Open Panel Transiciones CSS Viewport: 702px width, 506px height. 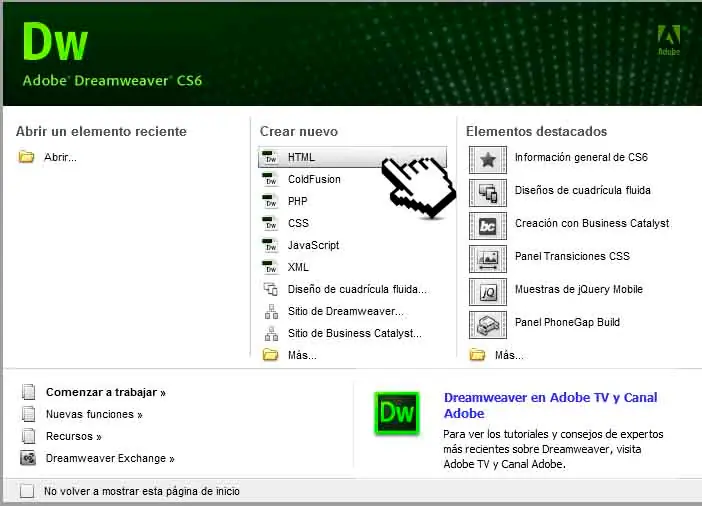[572, 256]
